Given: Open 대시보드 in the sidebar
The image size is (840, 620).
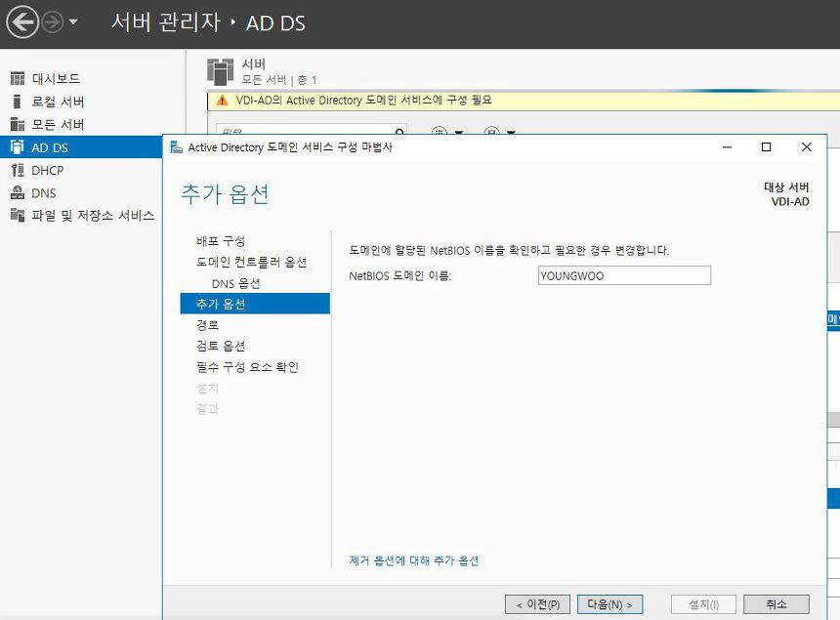Looking at the screenshot, I should 56,79.
